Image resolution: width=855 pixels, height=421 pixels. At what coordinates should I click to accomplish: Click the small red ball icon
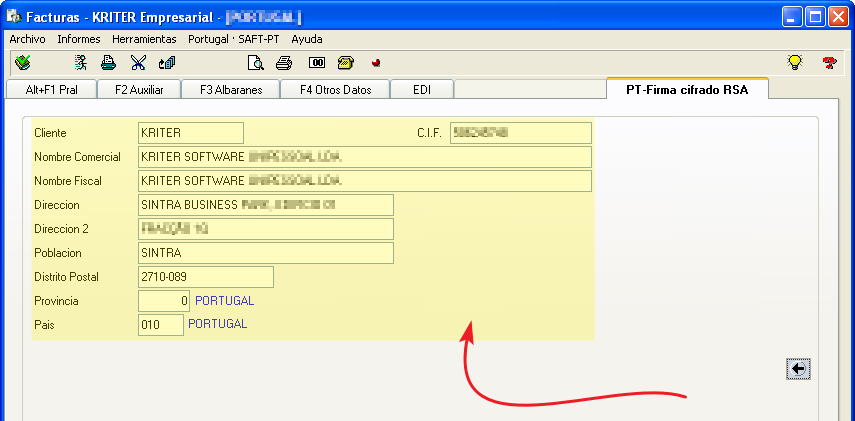(x=375, y=63)
